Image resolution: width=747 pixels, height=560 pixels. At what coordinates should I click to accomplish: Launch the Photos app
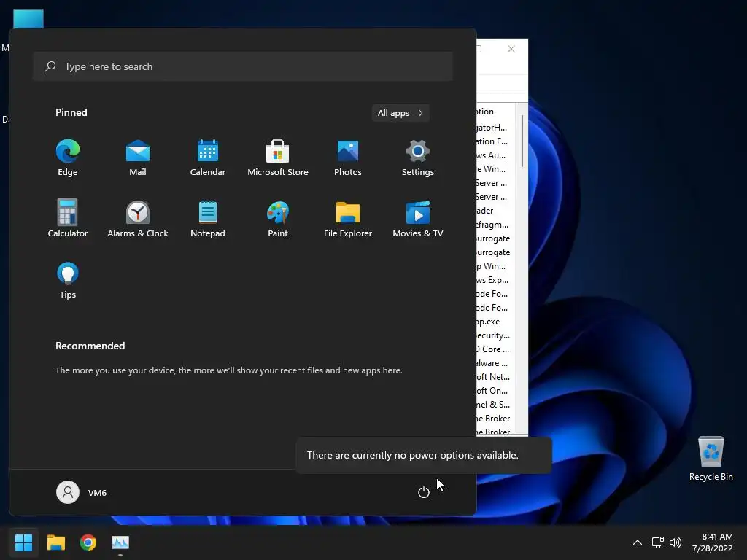[x=348, y=157]
